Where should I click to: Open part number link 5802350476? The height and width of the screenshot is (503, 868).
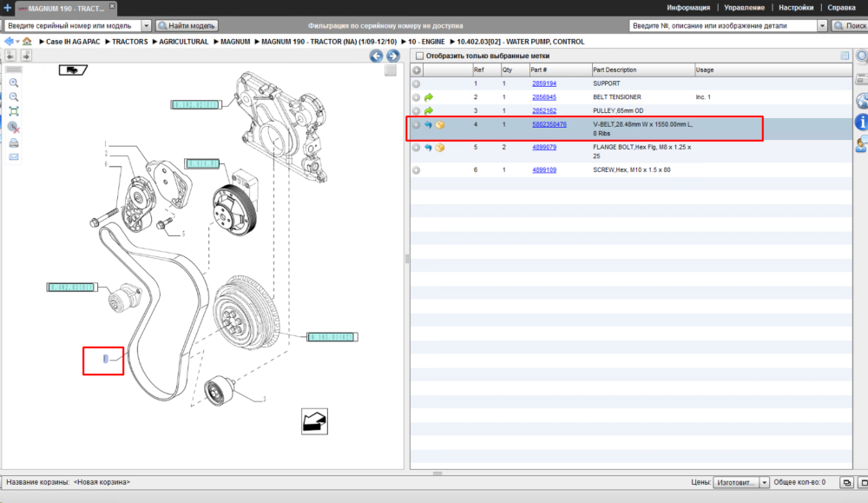click(x=549, y=124)
